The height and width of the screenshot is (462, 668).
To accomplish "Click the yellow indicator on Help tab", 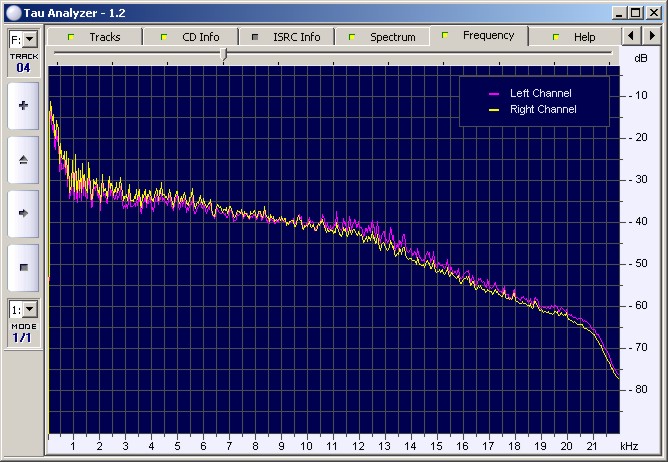I will (x=556, y=37).
